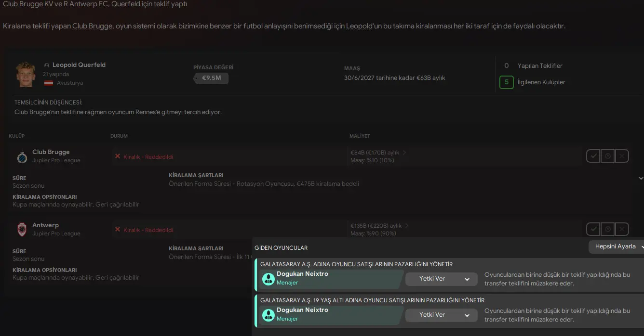This screenshot has height=336, width=644.
Task: Click the Dogukan Neixtro name in the 19 Yaş Altı row
Action: 302,310
